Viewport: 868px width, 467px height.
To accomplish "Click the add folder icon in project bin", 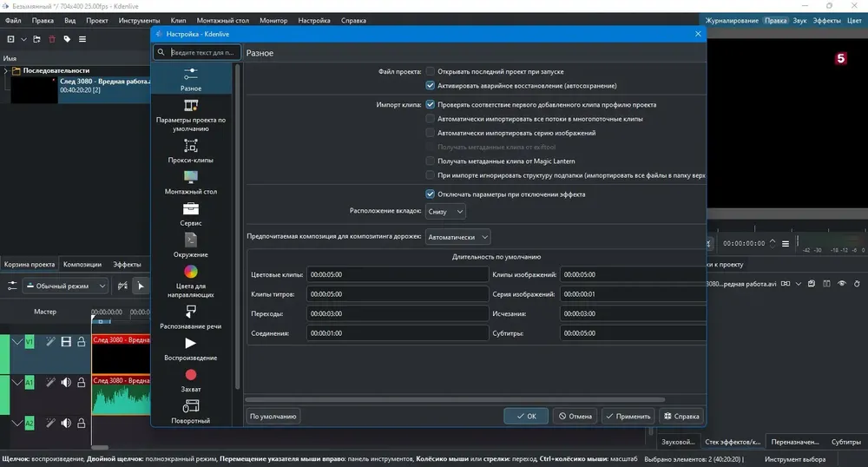I will [x=36, y=39].
